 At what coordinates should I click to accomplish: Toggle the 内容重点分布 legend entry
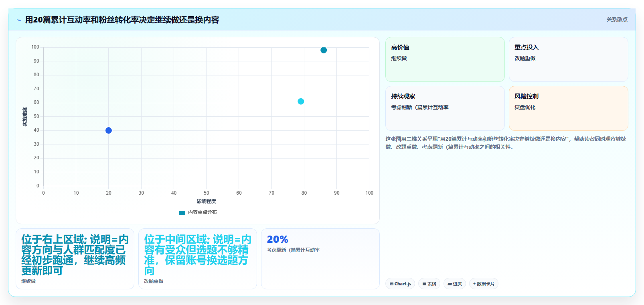198,212
